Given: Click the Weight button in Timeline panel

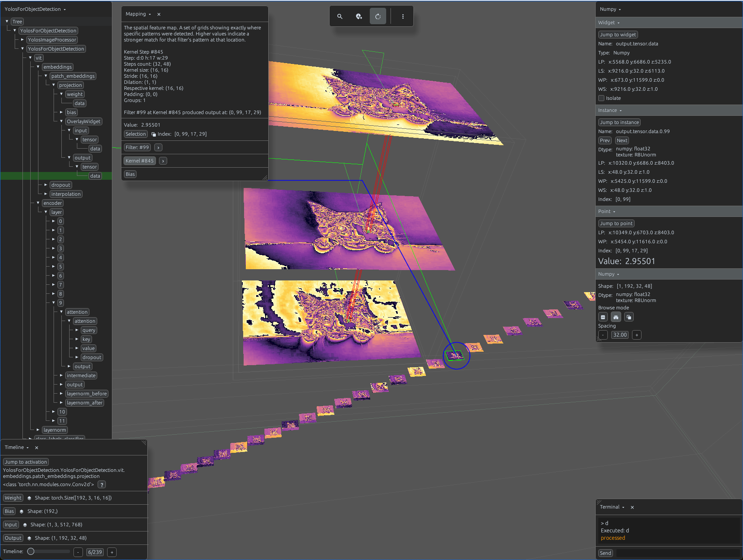Looking at the screenshot, I should click(x=13, y=498).
